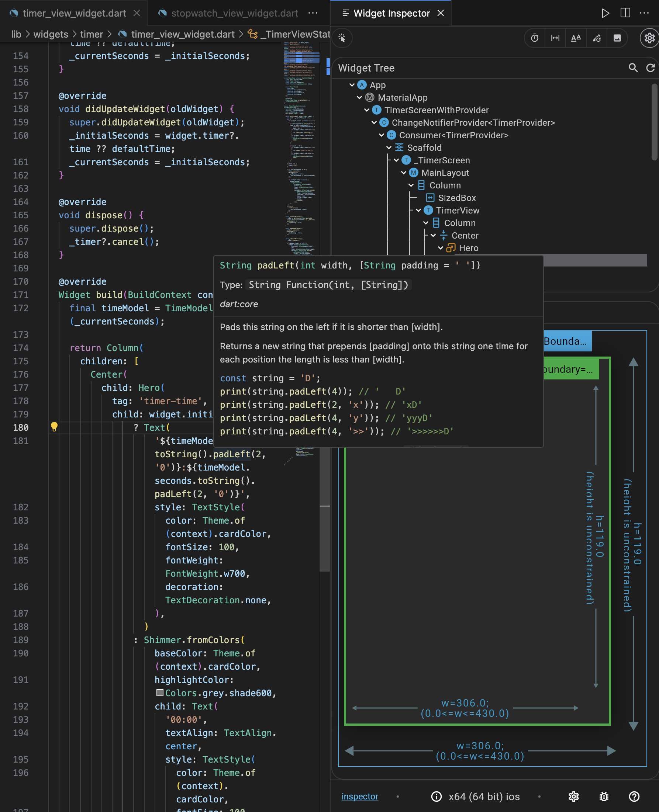Collapse ChangeNotifierProvider<TimerProvider> chevron
This screenshot has height=812, width=659.
(374, 122)
